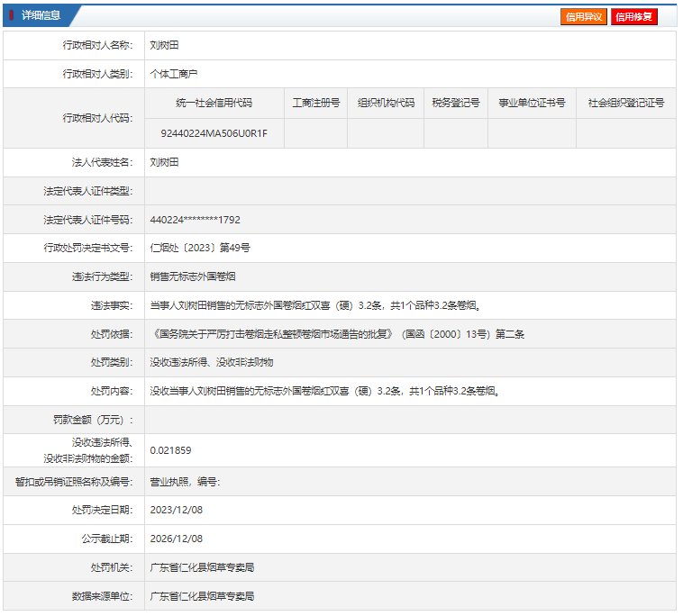
Task: Click the 罚款金额（万元） label
Action: (93, 420)
